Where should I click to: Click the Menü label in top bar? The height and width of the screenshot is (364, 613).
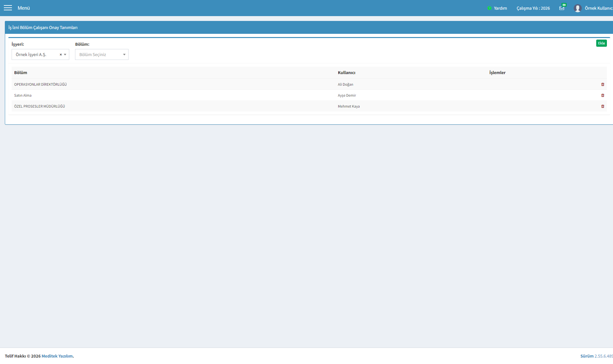(24, 8)
